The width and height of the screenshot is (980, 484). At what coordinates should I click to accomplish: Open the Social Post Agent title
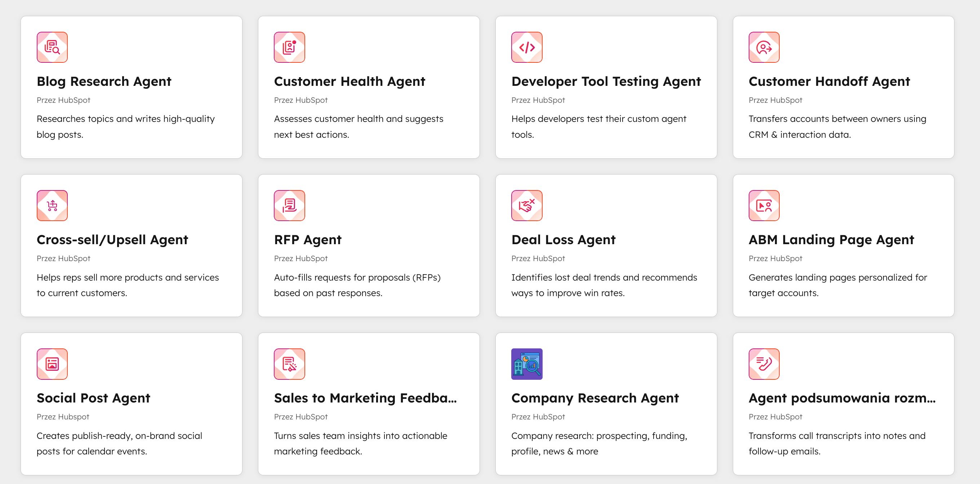pos(93,398)
